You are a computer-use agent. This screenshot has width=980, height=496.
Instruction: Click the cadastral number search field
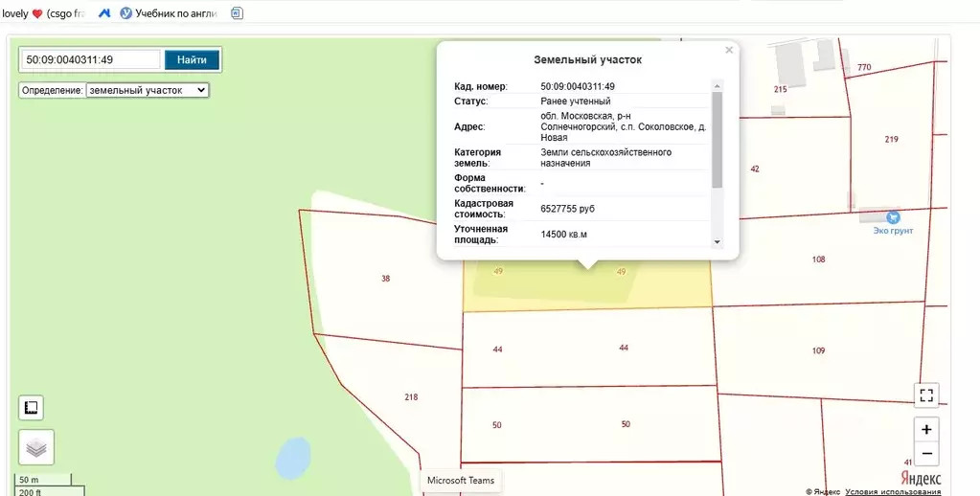tap(91, 59)
